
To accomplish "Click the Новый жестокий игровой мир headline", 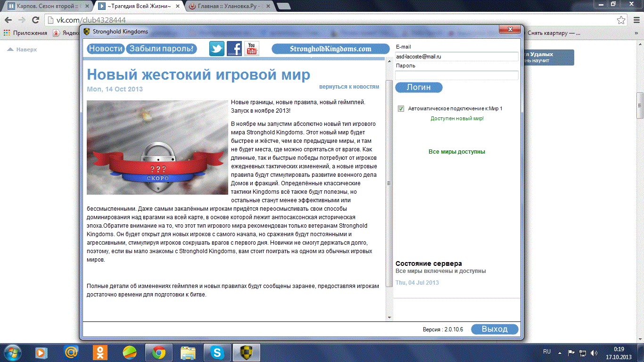I will (x=198, y=74).
